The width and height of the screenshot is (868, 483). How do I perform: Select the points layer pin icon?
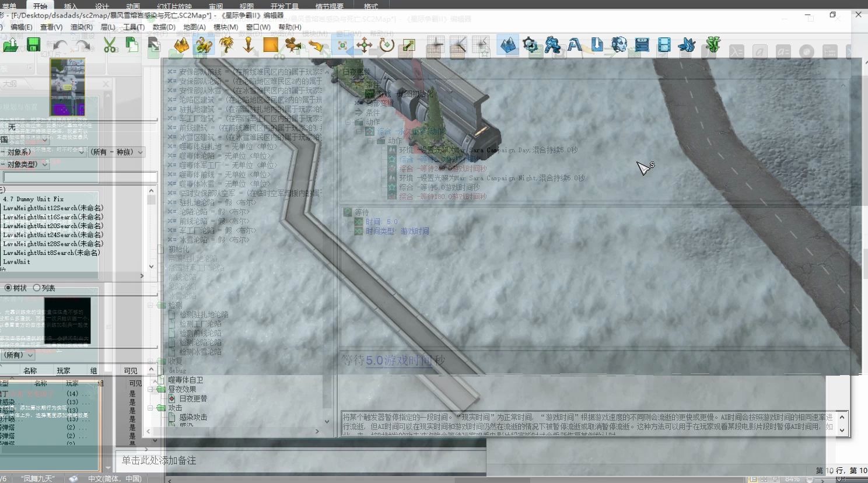click(249, 45)
